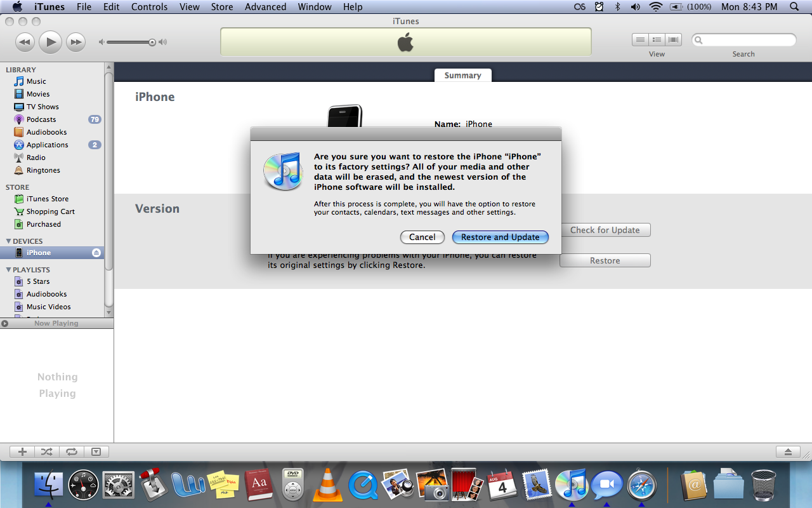Open the File menu
This screenshot has width=812, height=508.
84,7
